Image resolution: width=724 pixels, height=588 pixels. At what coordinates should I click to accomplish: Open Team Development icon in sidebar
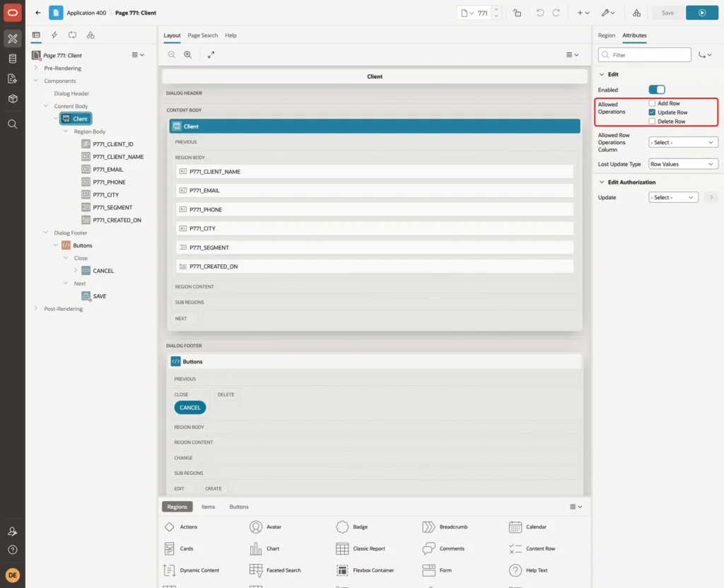13,79
